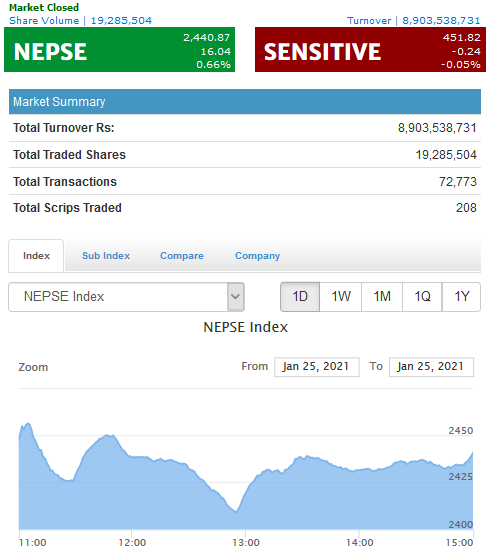Click the red SENSITIVE index banner
Viewport: 490px width, 552px height.
click(370, 50)
